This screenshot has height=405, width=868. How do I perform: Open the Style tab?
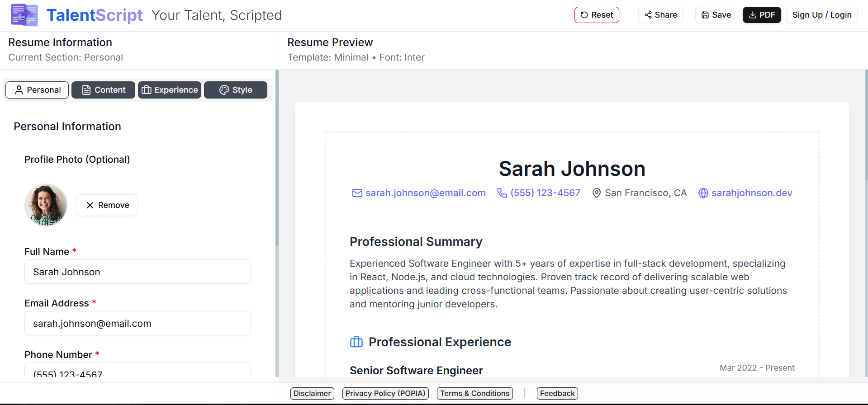point(236,90)
